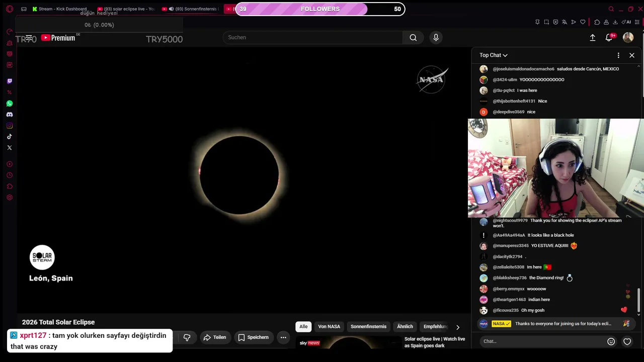
Task: Open Sky News solar eclipse live video
Action: tap(435, 342)
